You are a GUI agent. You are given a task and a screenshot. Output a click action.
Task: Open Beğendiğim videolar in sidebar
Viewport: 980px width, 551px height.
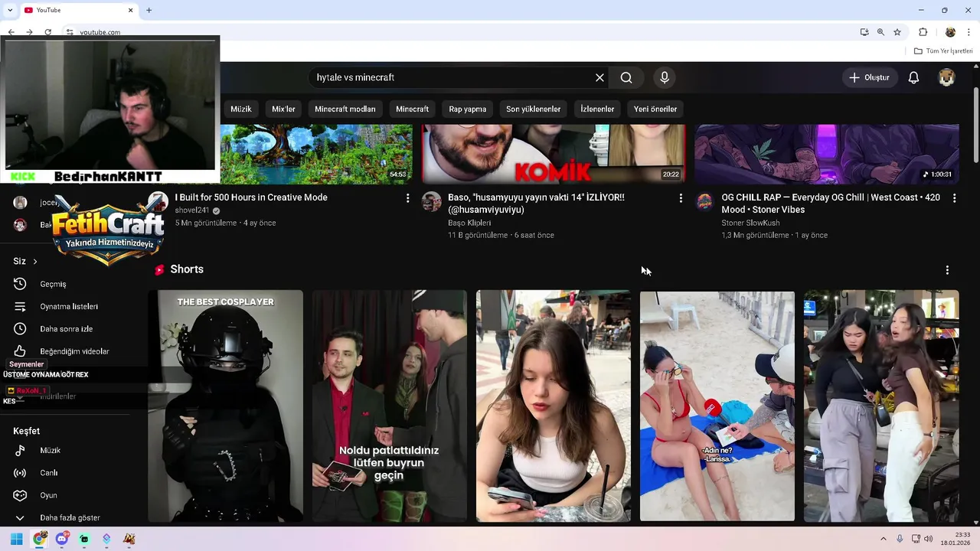(73, 351)
